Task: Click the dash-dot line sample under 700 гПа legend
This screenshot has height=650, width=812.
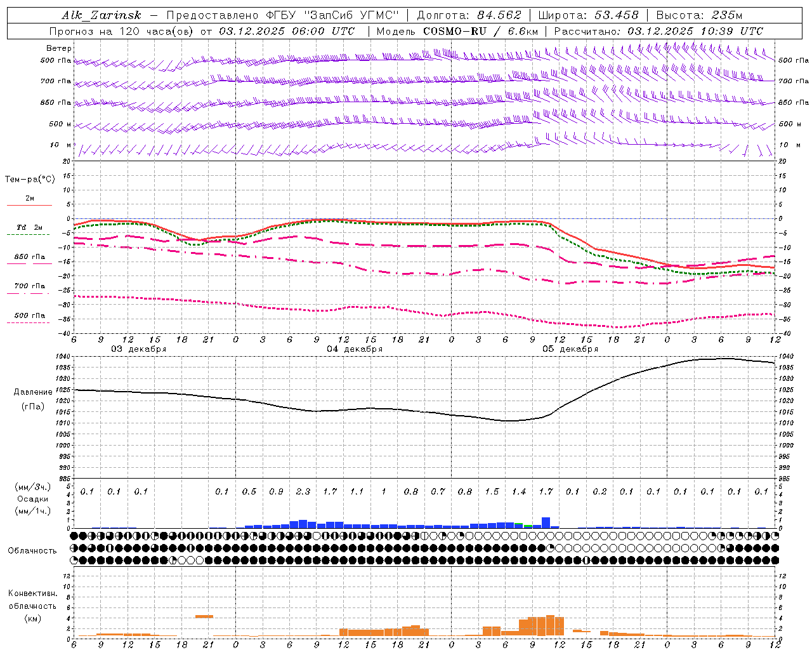Action: [29, 294]
